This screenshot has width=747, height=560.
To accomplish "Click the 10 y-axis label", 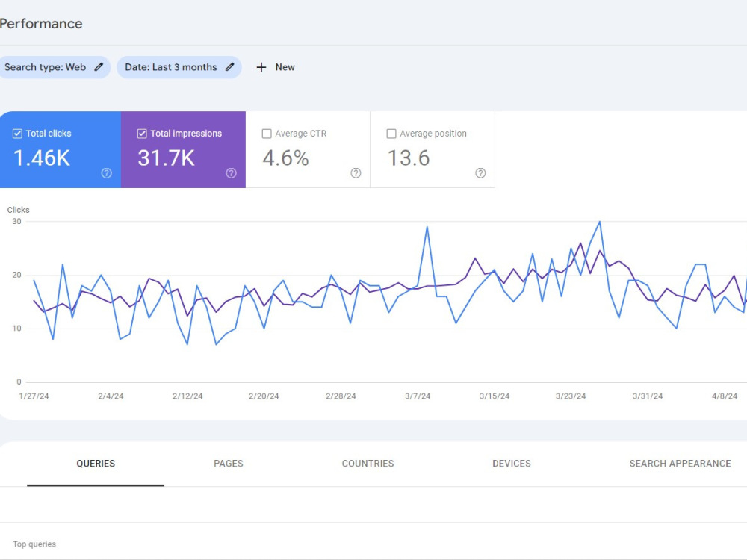I will pos(16,328).
